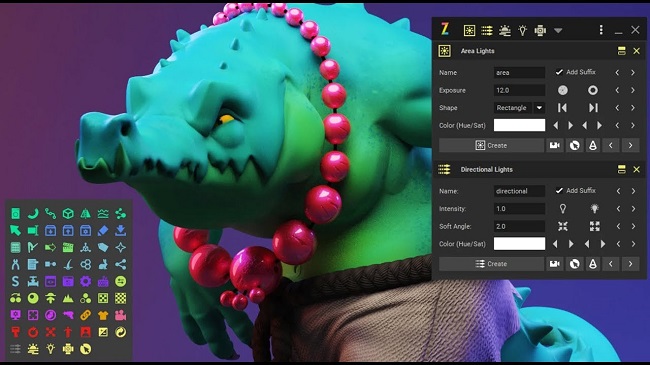Select the rabbit icon in palette
Viewport: 650px width, 365px height.
tap(103, 264)
